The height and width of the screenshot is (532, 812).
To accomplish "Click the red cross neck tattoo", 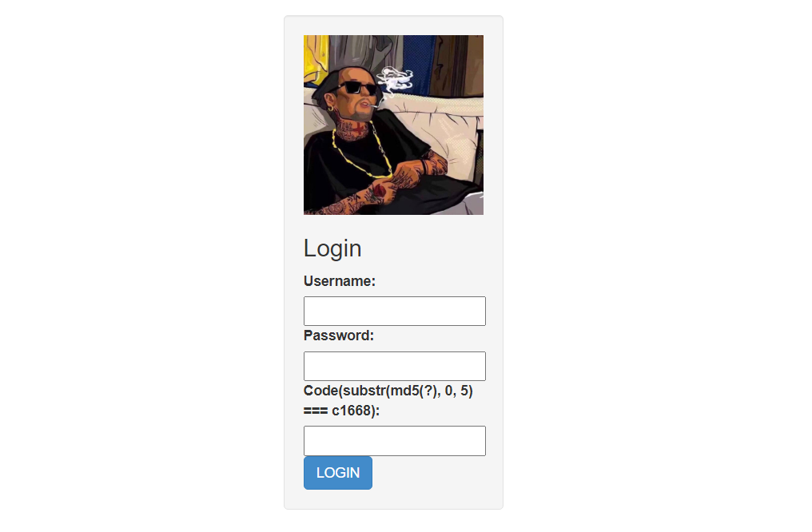I will 358,128.
